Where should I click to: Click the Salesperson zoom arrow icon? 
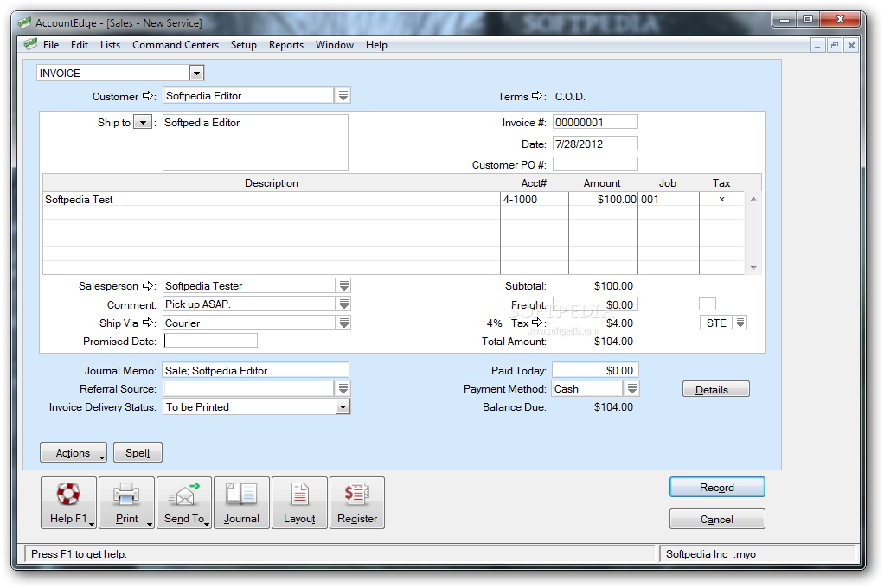[148, 286]
